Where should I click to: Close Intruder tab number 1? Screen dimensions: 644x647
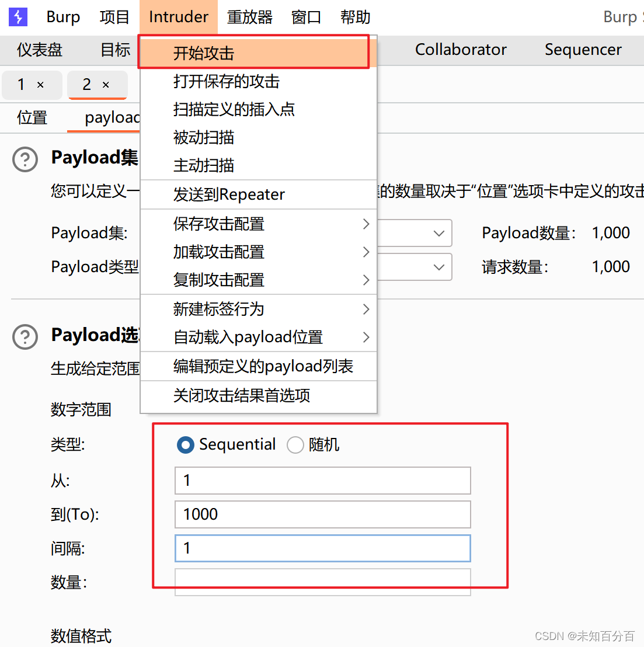(x=40, y=85)
